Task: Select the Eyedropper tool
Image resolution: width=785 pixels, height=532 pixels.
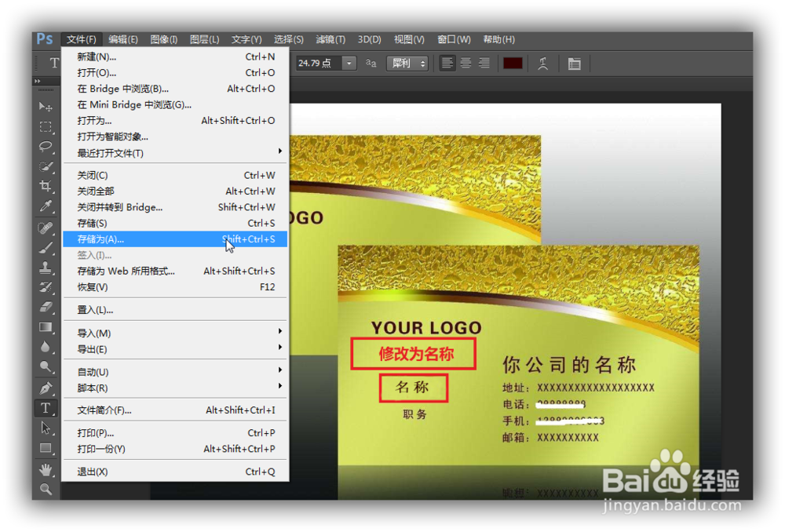Action: coord(46,206)
